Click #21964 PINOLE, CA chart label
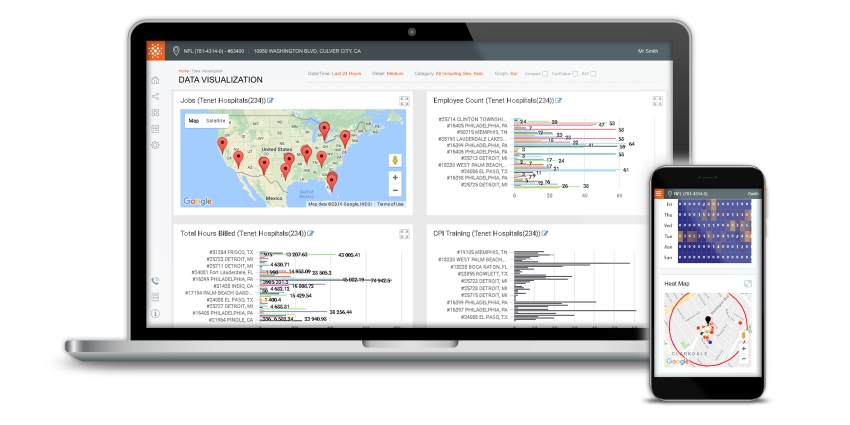850x425 pixels. click(x=230, y=320)
